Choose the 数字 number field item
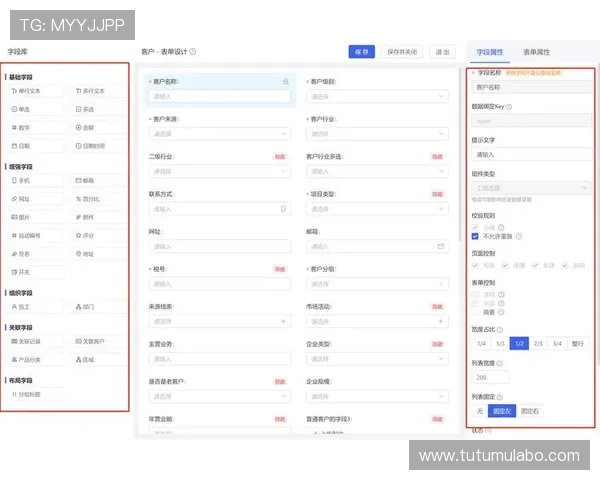This screenshot has height=480, width=600. coord(36,128)
